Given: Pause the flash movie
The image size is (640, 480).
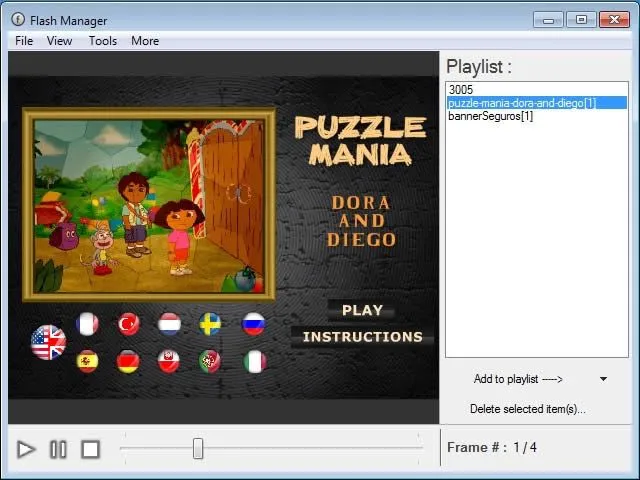Looking at the screenshot, I should click(58, 449).
